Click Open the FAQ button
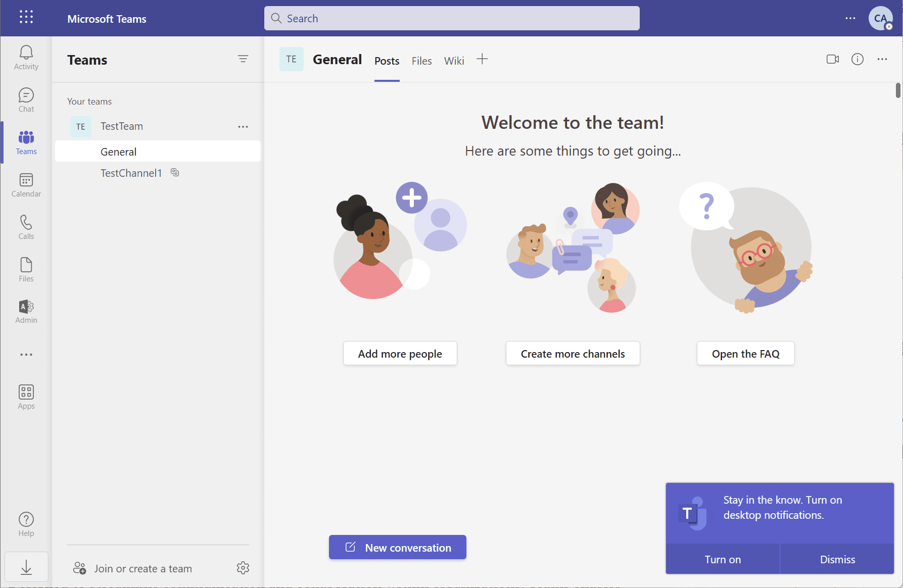This screenshot has height=588, width=903. 746,354
